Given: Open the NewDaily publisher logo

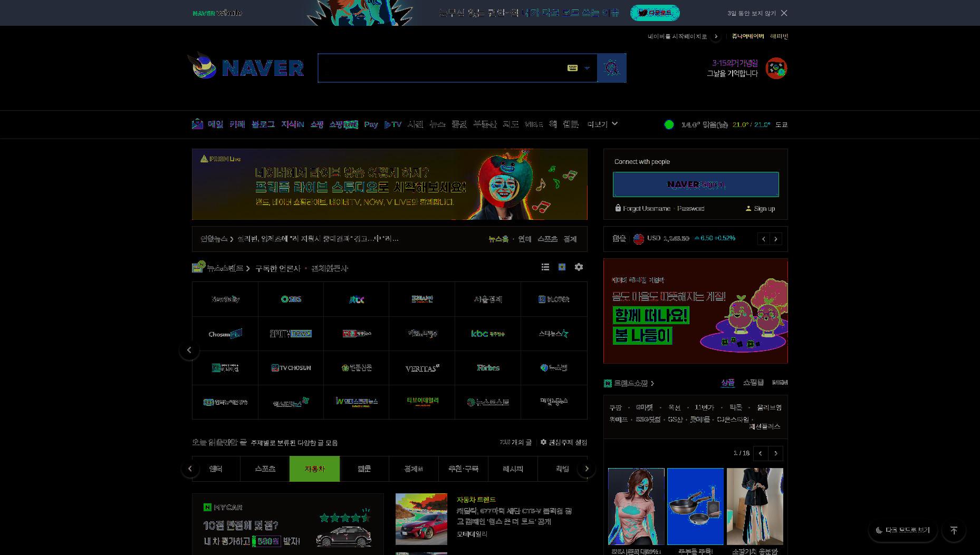Looking at the screenshot, I should [225, 299].
